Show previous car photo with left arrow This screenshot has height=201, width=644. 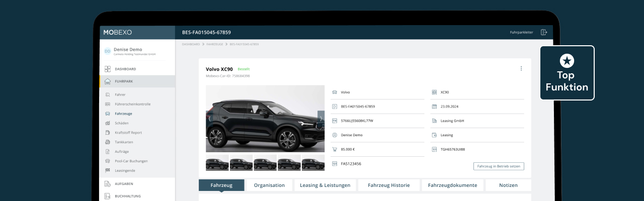point(209,119)
